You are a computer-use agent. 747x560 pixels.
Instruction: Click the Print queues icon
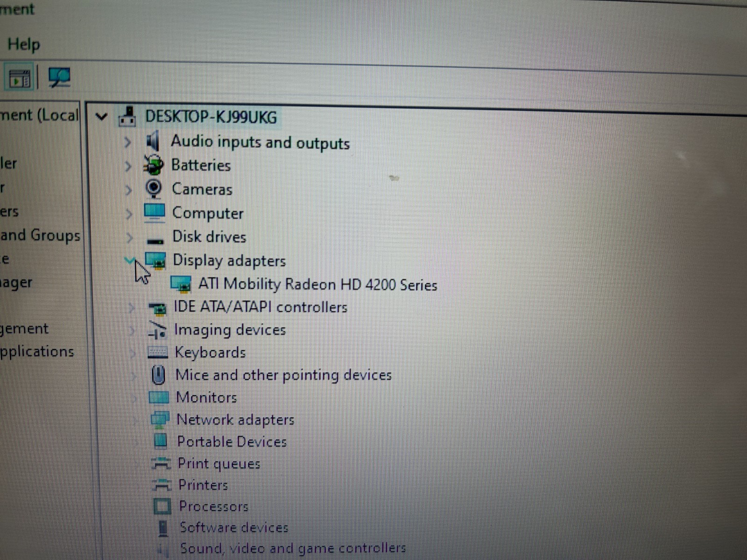click(x=161, y=463)
